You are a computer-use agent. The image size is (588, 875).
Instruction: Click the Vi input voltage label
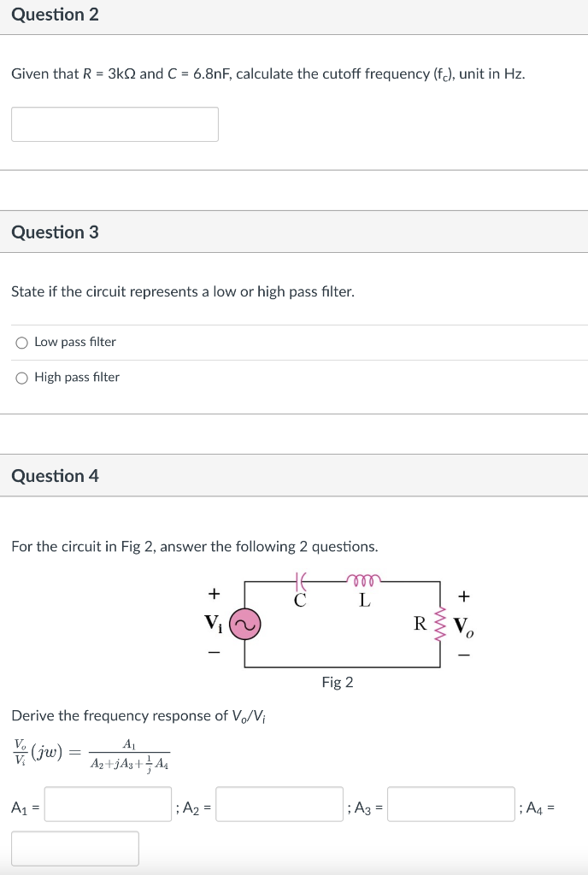click(x=213, y=623)
